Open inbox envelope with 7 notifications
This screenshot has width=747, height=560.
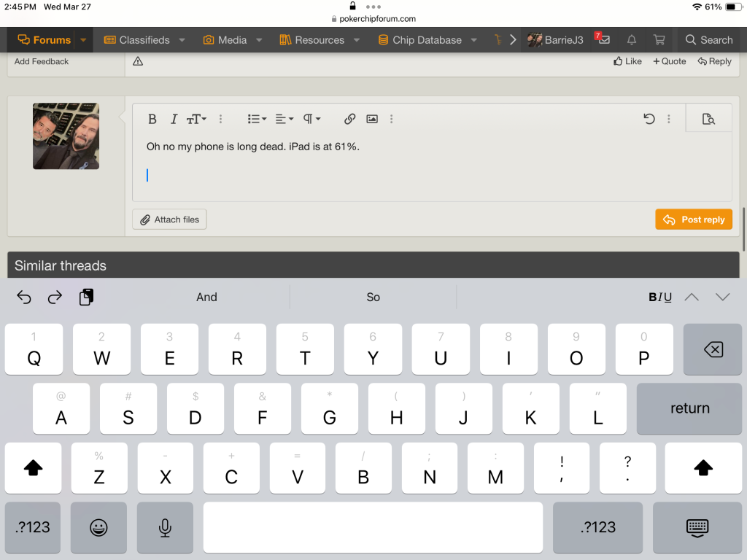tap(603, 40)
